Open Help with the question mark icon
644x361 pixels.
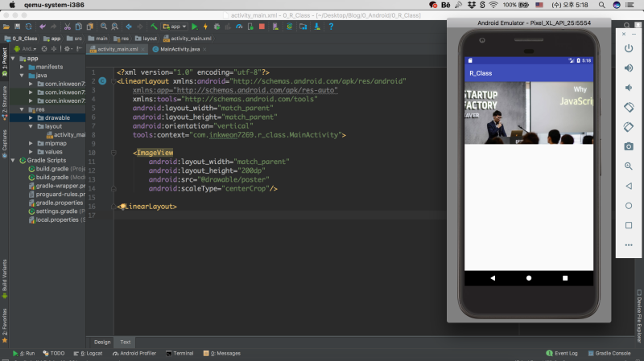tap(331, 27)
